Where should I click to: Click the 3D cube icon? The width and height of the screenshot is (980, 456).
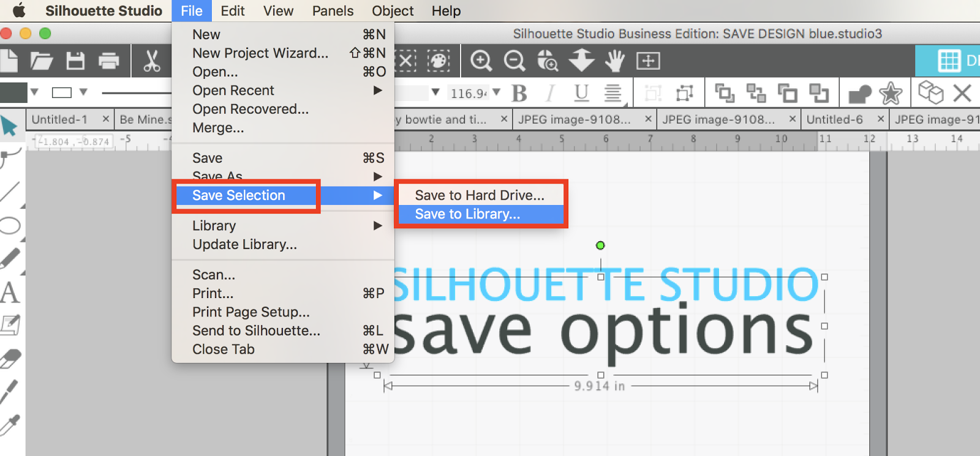pos(931,93)
